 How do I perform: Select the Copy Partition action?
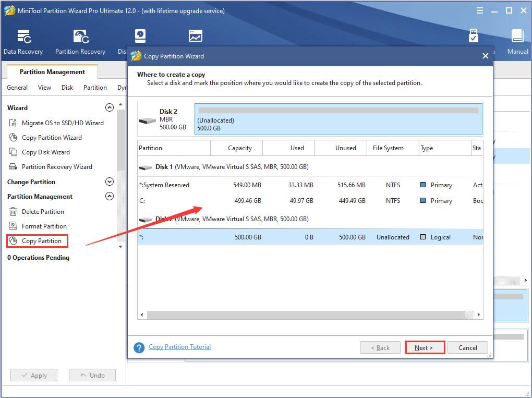(x=42, y=241)
